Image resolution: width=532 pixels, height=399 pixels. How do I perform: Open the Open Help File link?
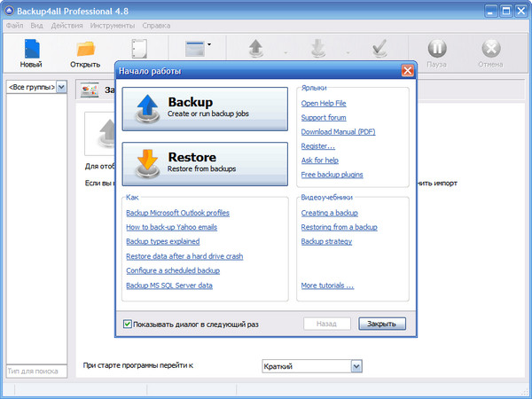click(x=324, y=103)
